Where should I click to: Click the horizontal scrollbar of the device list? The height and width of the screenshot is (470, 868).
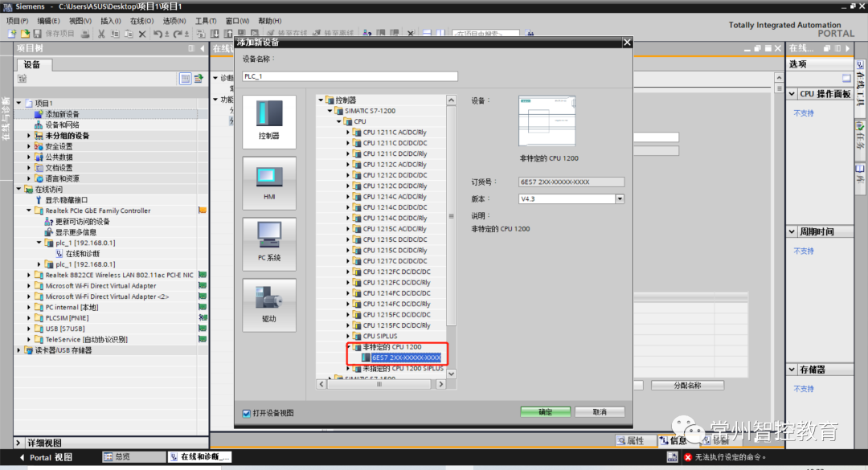(x=381, y=384)
